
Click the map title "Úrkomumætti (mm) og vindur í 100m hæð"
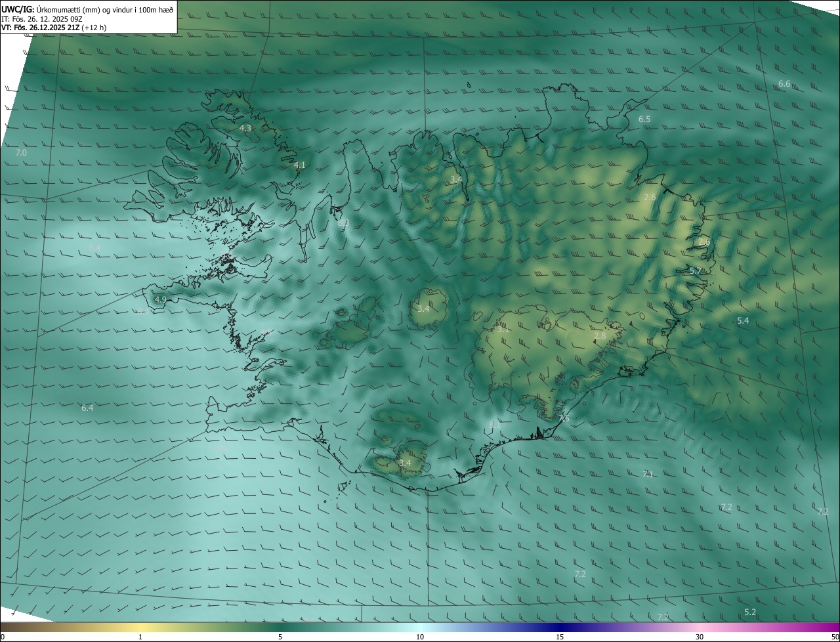pyautogui.click(x=104, y=9)
